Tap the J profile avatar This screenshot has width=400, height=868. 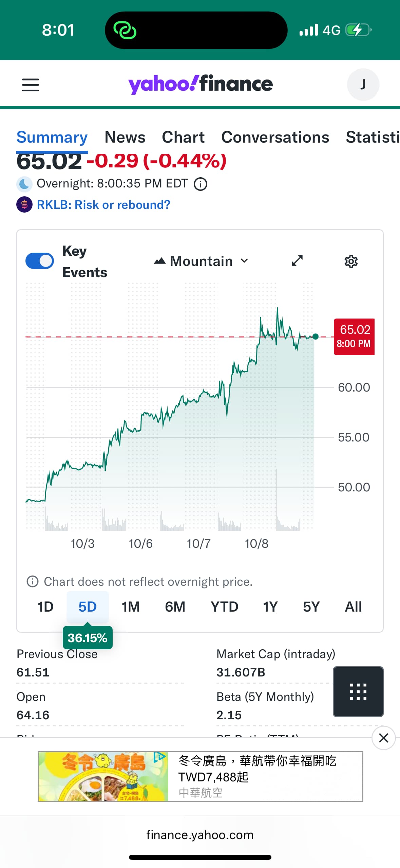[363, 85]
